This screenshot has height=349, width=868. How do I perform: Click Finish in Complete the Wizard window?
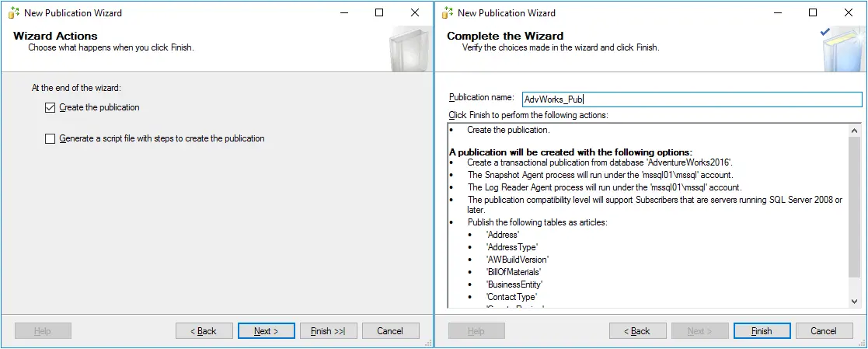[x=762, y=330]
